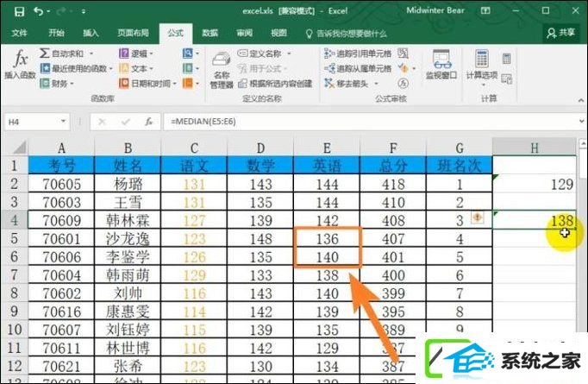Open the Quick Access Toolbar customize dropdown
Image resolution: width=588 pixels, height=384 pixels.
(x=84, y=11)
